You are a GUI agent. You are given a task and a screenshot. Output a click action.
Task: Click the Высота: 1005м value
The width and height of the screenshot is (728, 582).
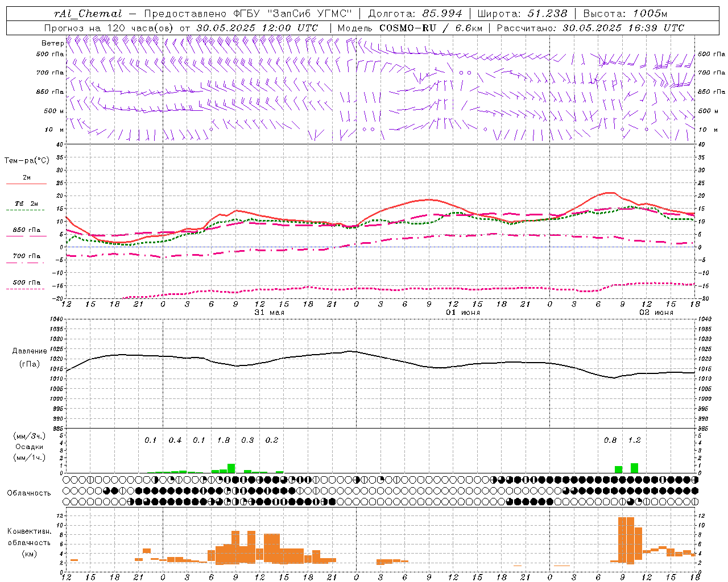[x=625, y=14]
